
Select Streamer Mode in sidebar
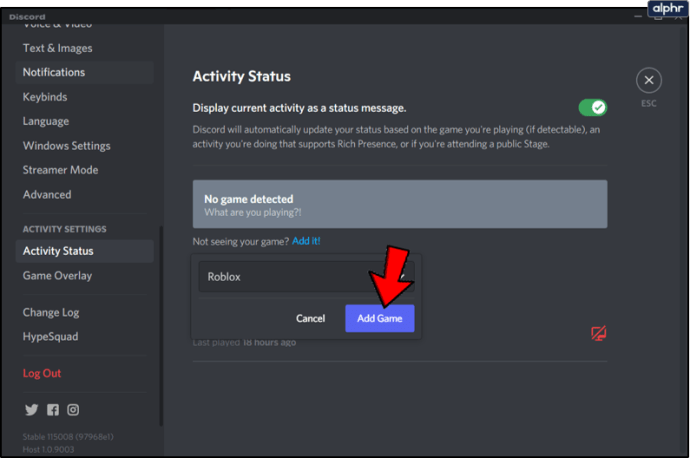coord(60,170)
